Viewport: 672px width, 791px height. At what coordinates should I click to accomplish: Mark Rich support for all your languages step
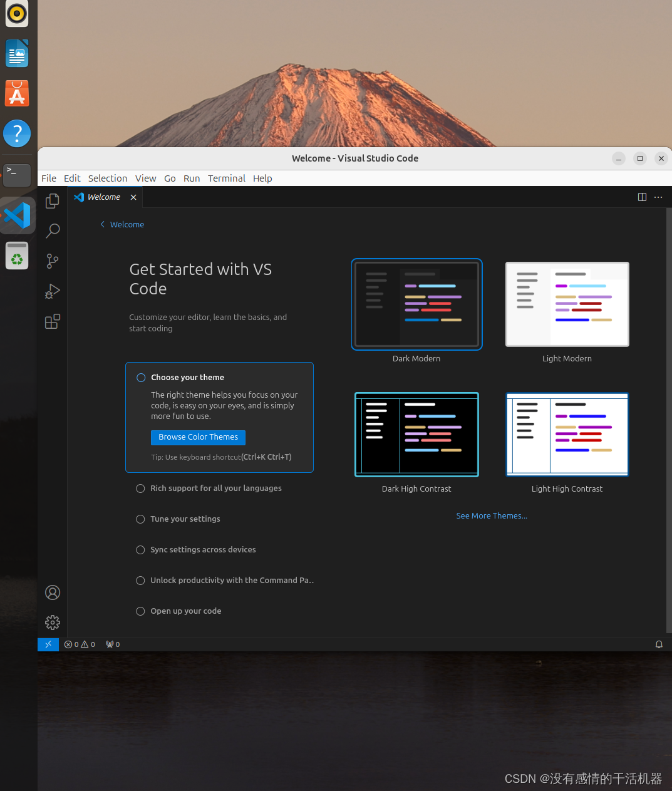(x=141, y=489)
